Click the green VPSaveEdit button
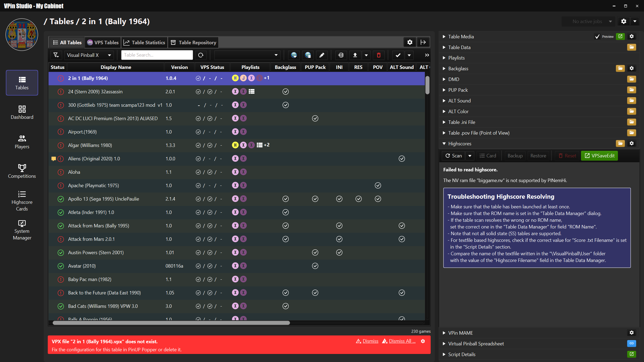The width and height of the screenshot is (644, 362). point(599,156)
